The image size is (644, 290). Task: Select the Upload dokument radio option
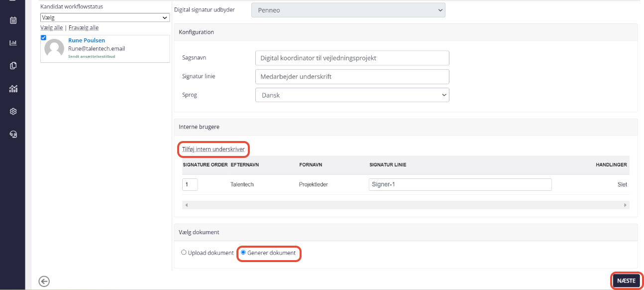(x=184, y=253)
